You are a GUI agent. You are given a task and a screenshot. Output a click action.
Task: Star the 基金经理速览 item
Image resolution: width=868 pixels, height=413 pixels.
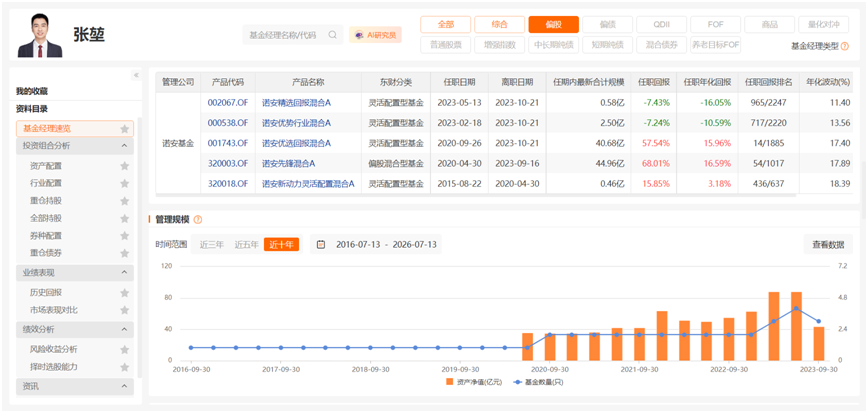coord(125,128)
